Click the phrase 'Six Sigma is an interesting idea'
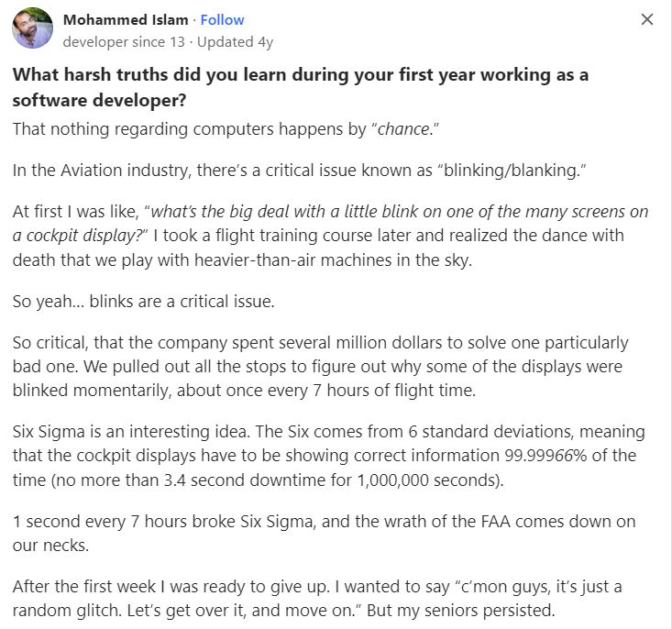 coord(131,431)
